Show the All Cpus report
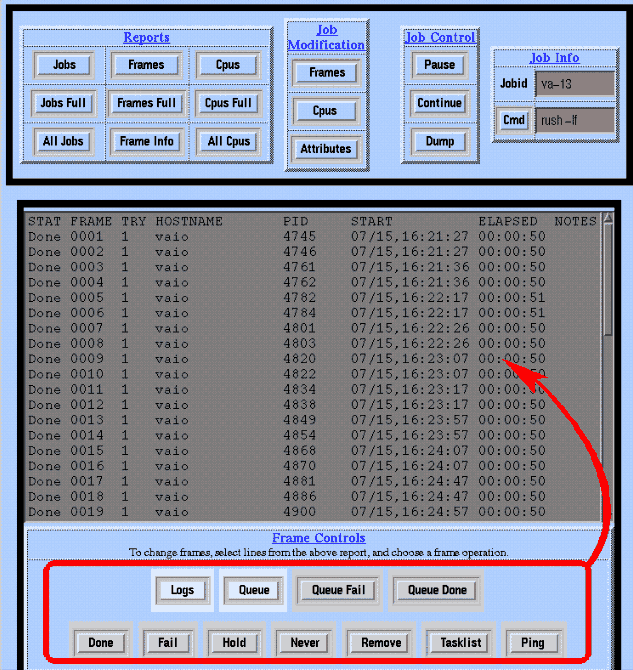This screenshot has height=670, width=633. 228,141
